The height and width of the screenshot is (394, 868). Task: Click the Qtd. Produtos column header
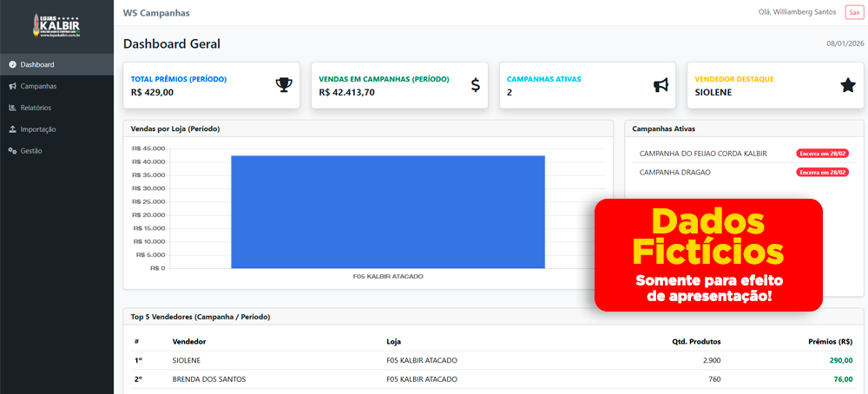coord(697,341)
